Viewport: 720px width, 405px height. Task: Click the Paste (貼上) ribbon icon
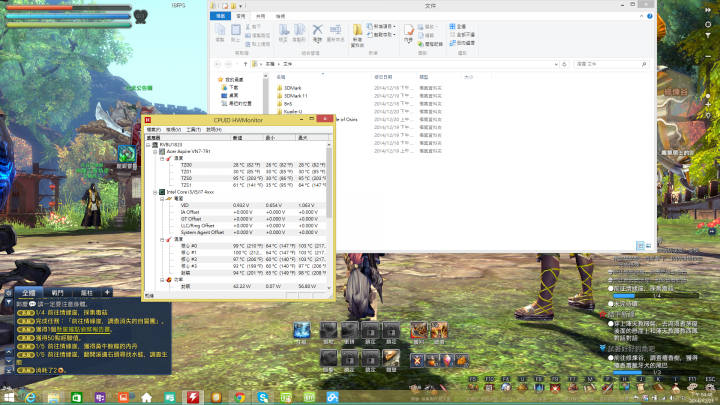(236, 33)
